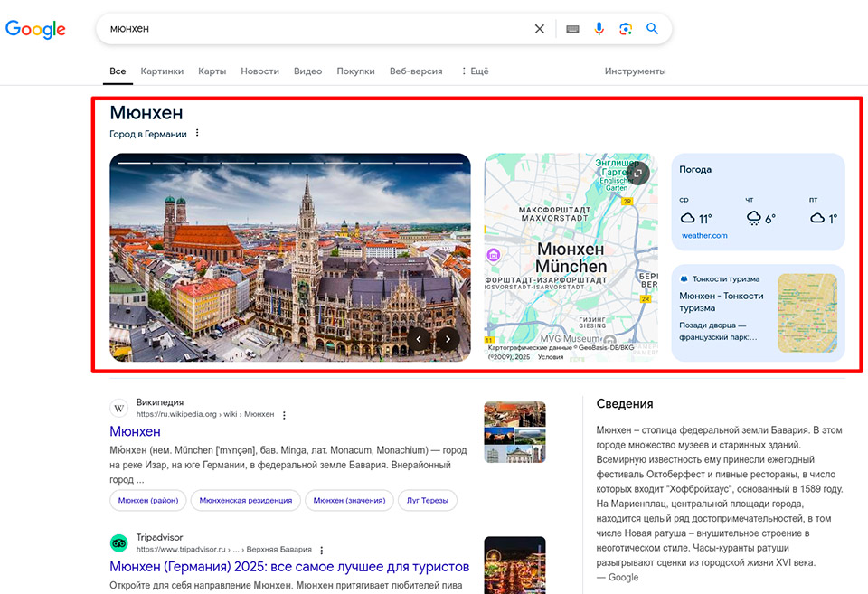Open the Видео tab
The width and height of the screenshot is (868, 594).
click(x=307, y=71)
